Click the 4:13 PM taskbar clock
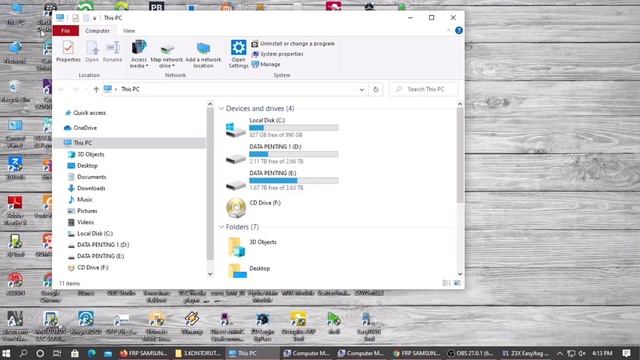Image resolution: width=640 pixels, height=360 pixels. coord(602,353)
